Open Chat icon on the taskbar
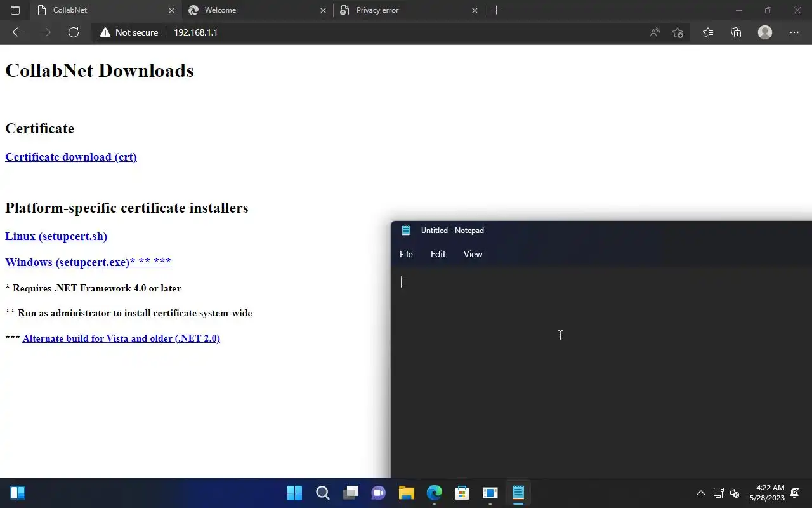The height and width of the screenshot is (508, 812). point(378,493)
